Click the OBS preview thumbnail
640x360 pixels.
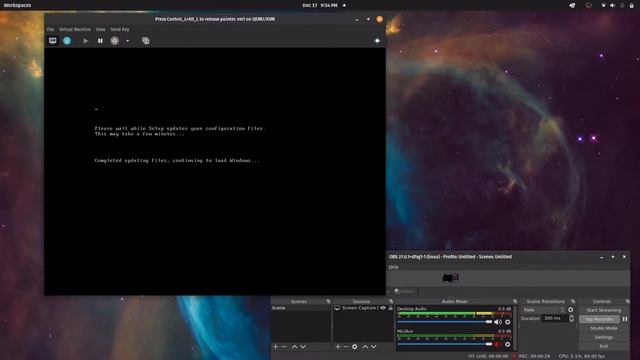pos(451,278)
